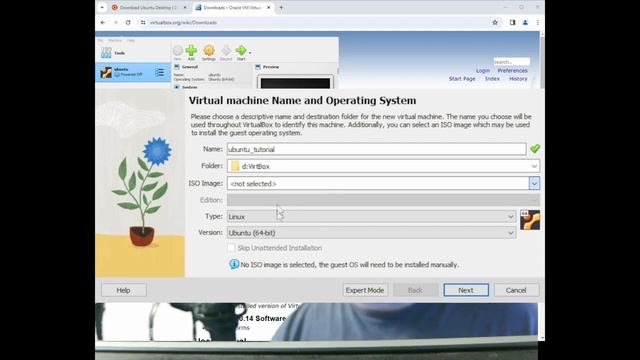The width and height of the screenshot is (640, 360).
Task: Switch to the Download Ubuntu Desktop browser tab
Action: (x=149, y=7)
